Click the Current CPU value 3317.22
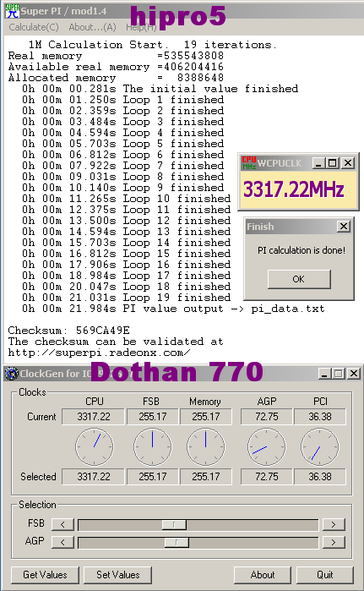The width and height of the screenshot is (364, 591). click(x=94, y=417)
